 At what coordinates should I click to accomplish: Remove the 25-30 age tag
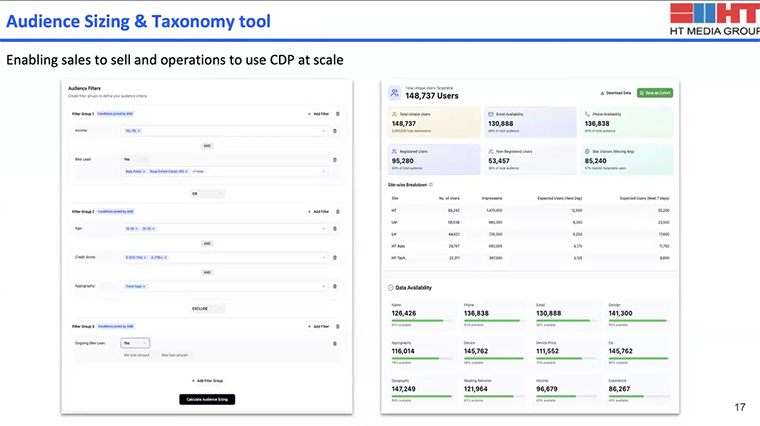tap(153, 229)
